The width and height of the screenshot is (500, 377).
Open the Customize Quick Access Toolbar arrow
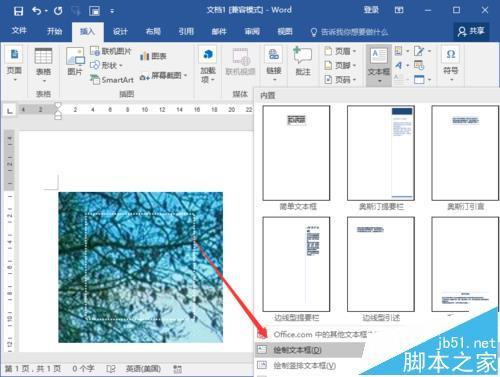pyautogui.click(x=112, y=12)
